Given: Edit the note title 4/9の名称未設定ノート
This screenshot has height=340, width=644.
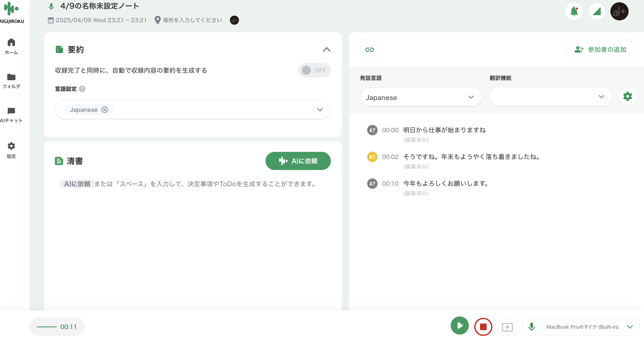Looking at the screenshot, I should pos(99,6).
